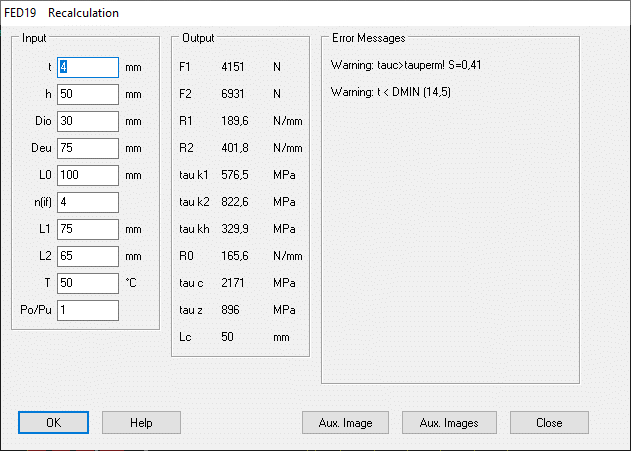
Task: Click the t wire diameter input field
Action: pos(88,67)
